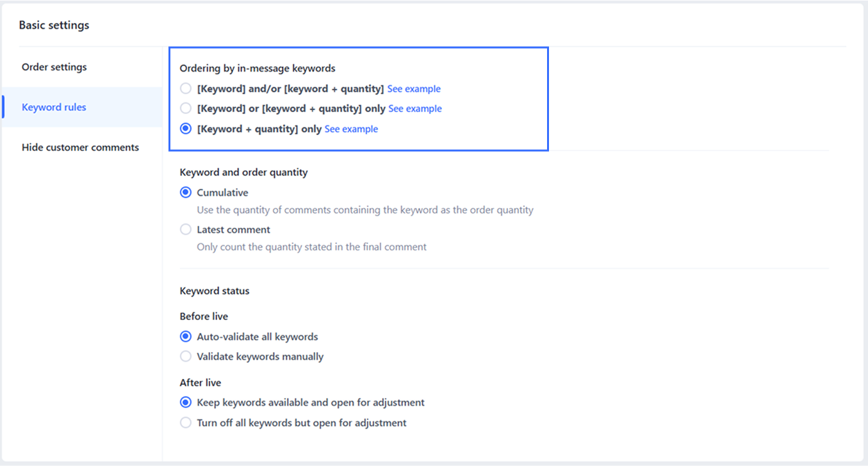This screenshot has width=868, height=466.
Task: Choose "[Keyword] or [keyword + quantity] only" radio option
Action: [x=186, y=109]
